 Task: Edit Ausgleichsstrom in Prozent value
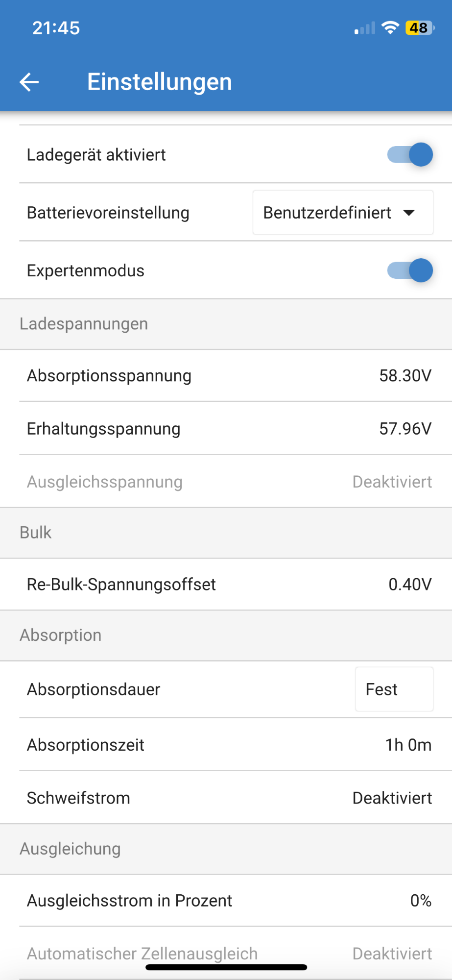[x=420, y=901]
